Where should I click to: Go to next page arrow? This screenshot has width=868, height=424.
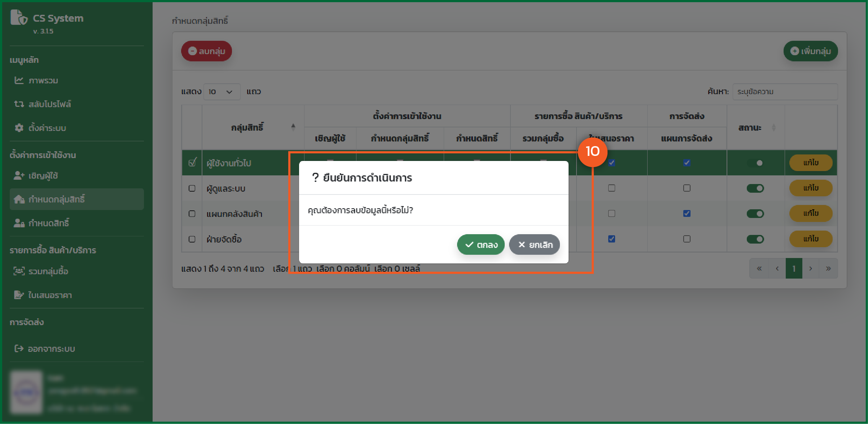point(811,268)
